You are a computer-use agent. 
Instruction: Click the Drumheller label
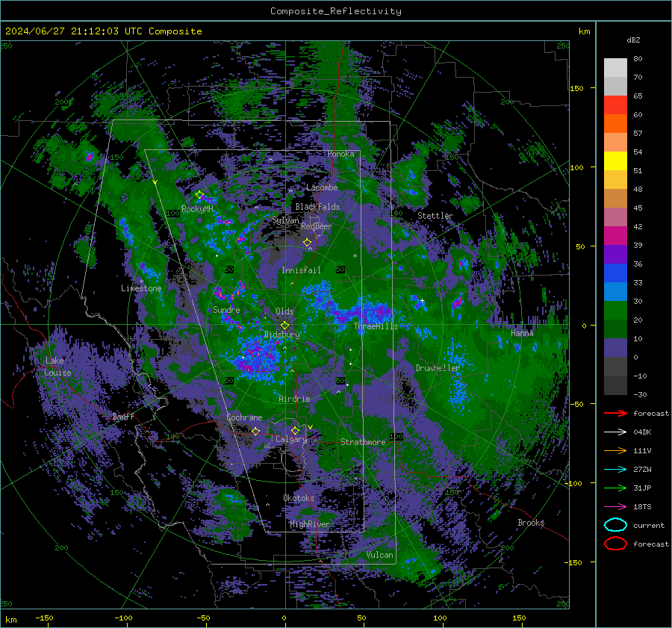click(438, 368)
